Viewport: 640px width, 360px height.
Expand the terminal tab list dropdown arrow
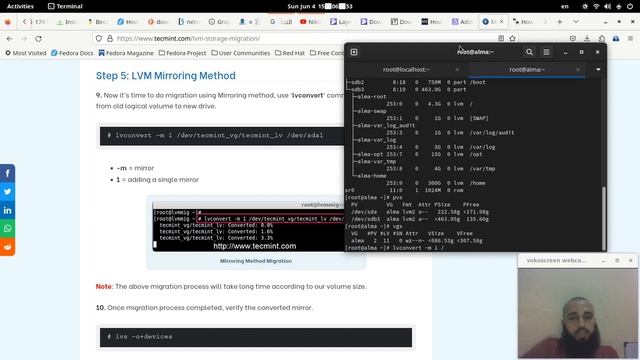pyautogui.click(x=598, y=70)
